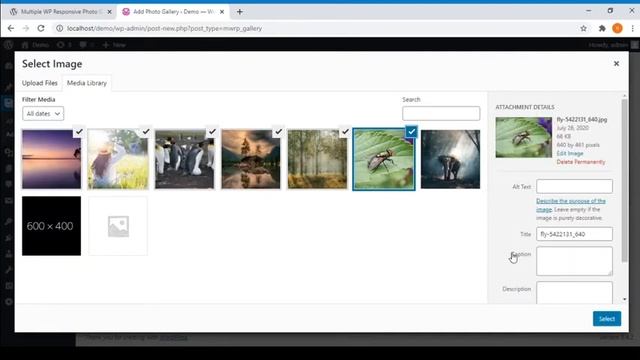Uncheck the blue checkmark on fly image
This screenshot has width=640, height=360.
click(411, 131)
